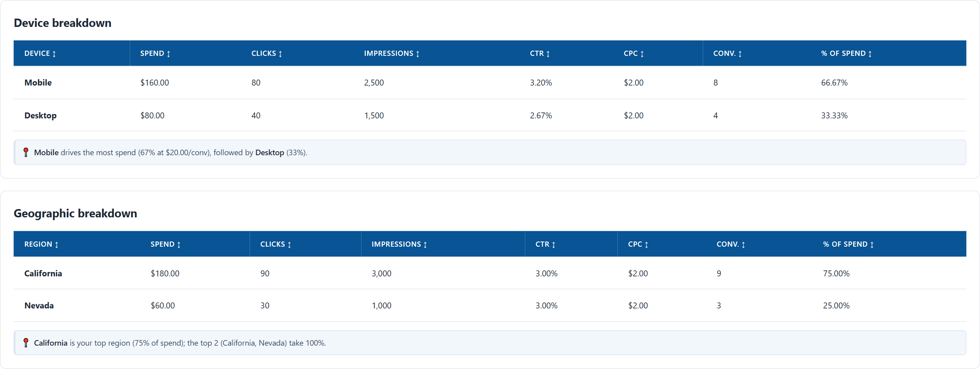Select the Desktop row label
The image size is (980, 369).
click(40, 116)
